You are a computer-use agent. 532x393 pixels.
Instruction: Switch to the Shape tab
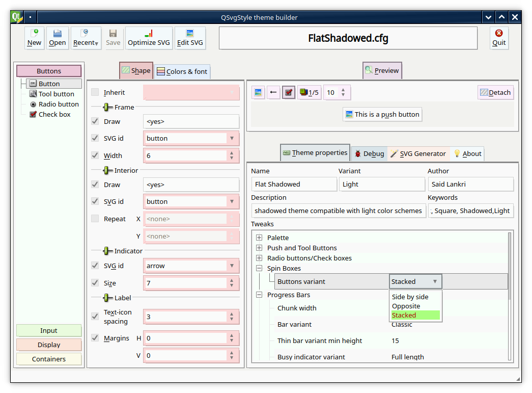point(136,71)
